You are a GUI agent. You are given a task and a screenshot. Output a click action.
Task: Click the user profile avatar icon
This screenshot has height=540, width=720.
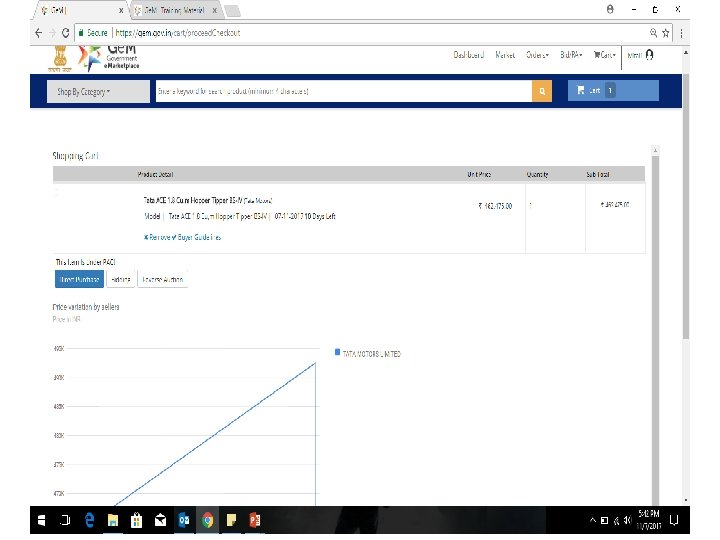(649, 55)
